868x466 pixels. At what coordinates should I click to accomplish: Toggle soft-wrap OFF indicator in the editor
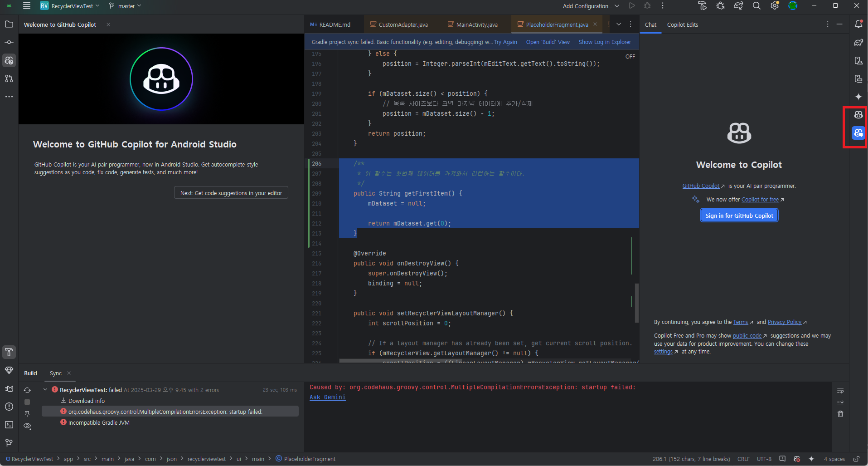(630, 56)
